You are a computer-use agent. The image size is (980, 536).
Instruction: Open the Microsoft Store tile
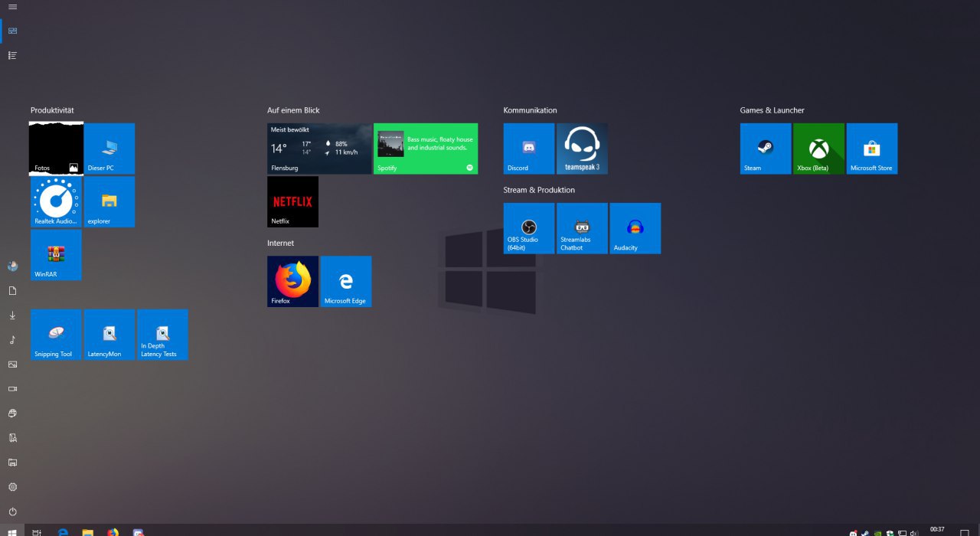click(x=872, y=149)
